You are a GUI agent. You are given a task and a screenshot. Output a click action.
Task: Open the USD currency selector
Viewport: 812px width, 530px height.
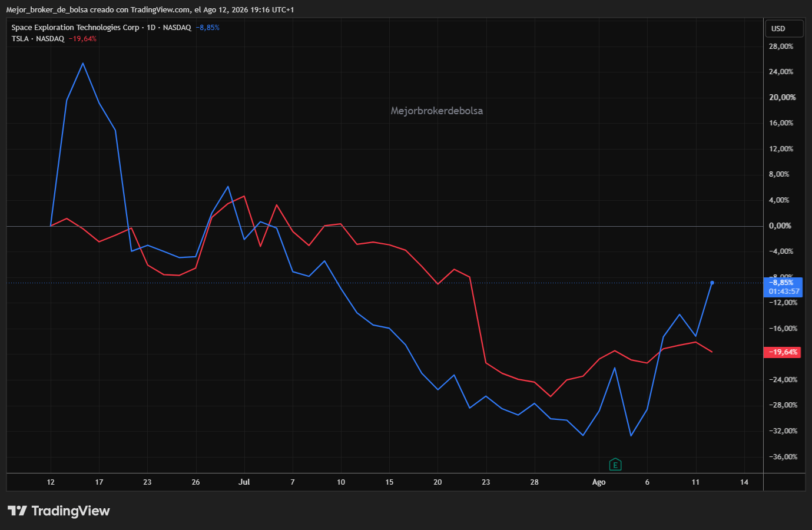(784, 28)
